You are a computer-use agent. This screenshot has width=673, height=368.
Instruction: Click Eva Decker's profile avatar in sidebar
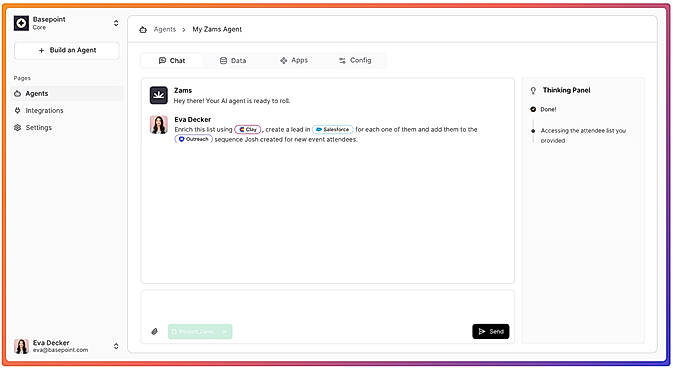[x=21, y=346]
